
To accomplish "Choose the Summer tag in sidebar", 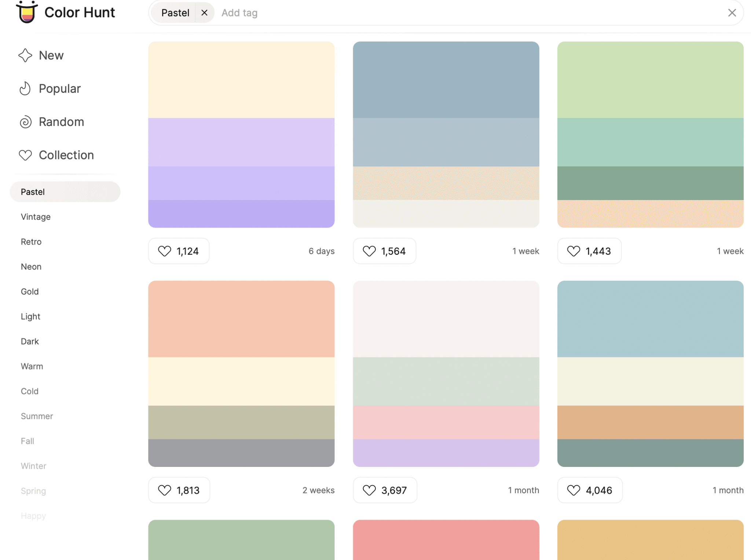I will click(x=37, y=416).
